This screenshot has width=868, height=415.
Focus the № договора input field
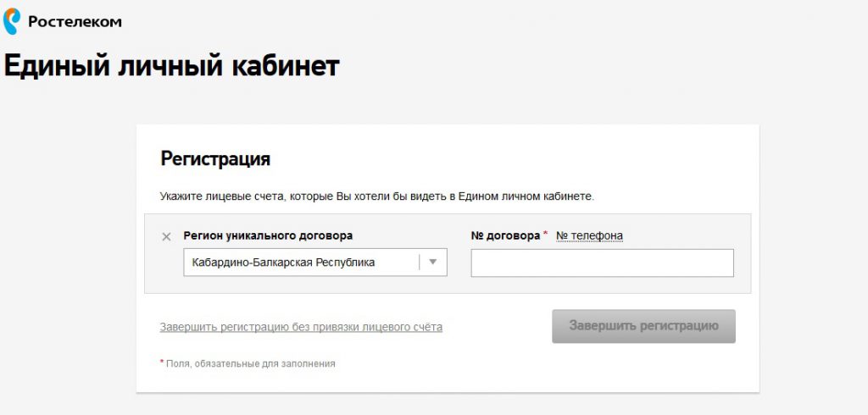click(602, 263)
